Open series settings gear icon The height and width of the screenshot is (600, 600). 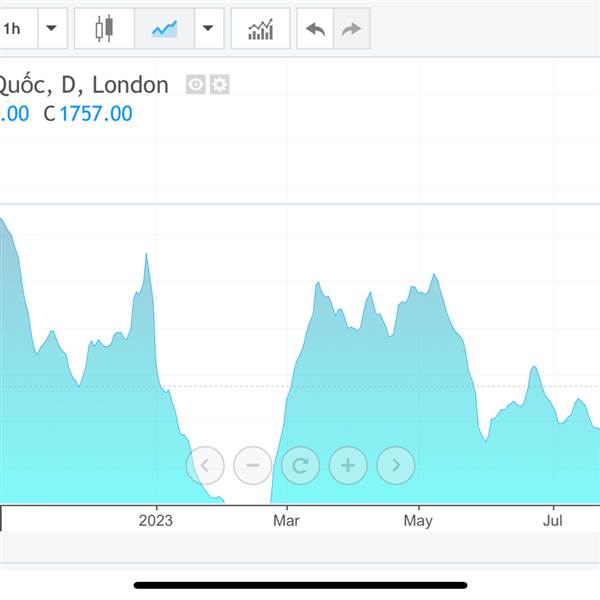coord(220,84)
